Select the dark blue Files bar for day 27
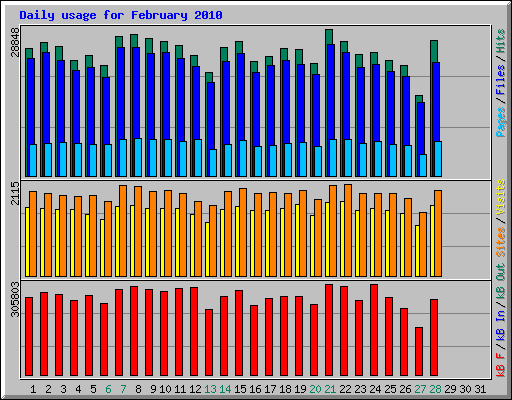 pos(421,128)
